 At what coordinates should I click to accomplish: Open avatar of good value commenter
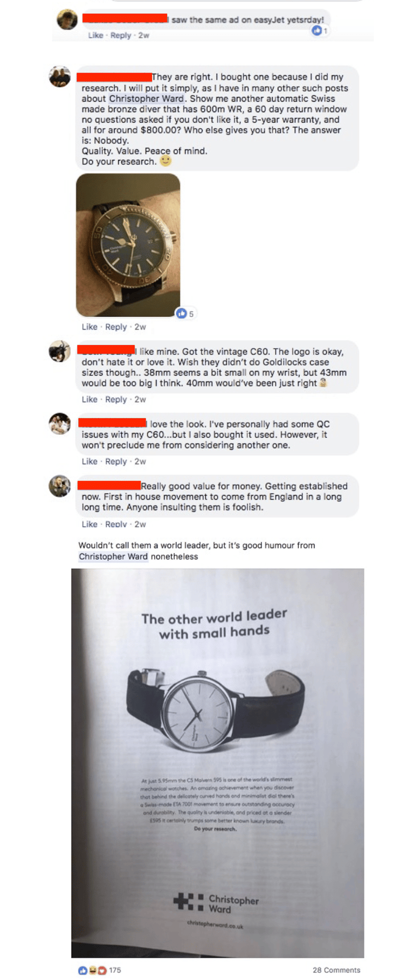(60, 486)
